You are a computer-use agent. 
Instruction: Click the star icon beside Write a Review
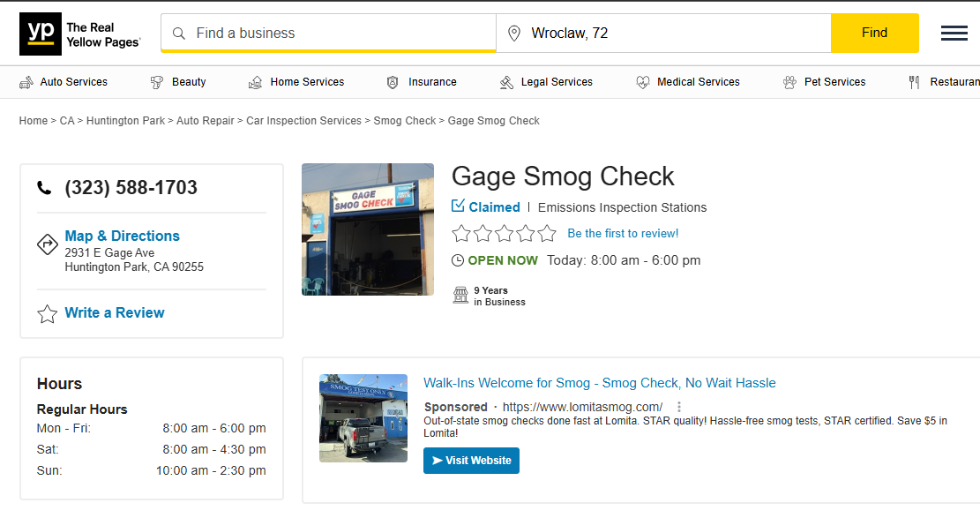[48, 313]
